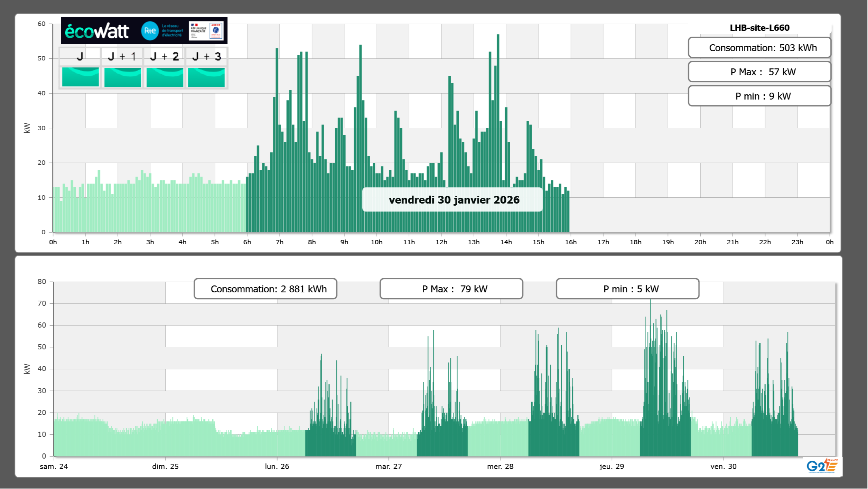Click the écoWatt logo
The width and height of the screenshot is (868, 489).
[97, 31]
